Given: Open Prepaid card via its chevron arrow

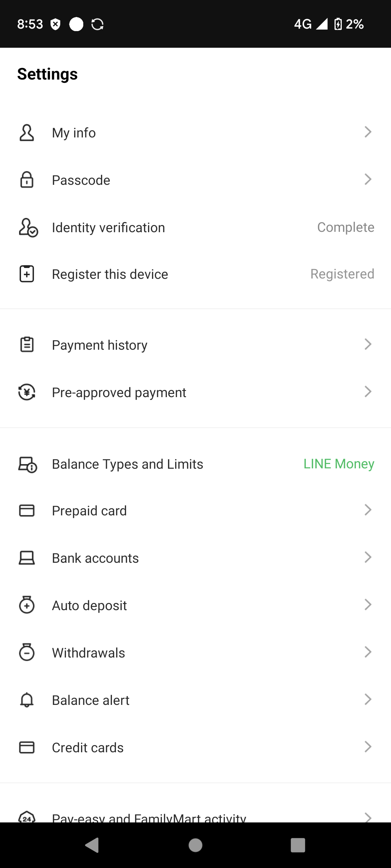Looking at the screenshot, I should coord(368,510).
